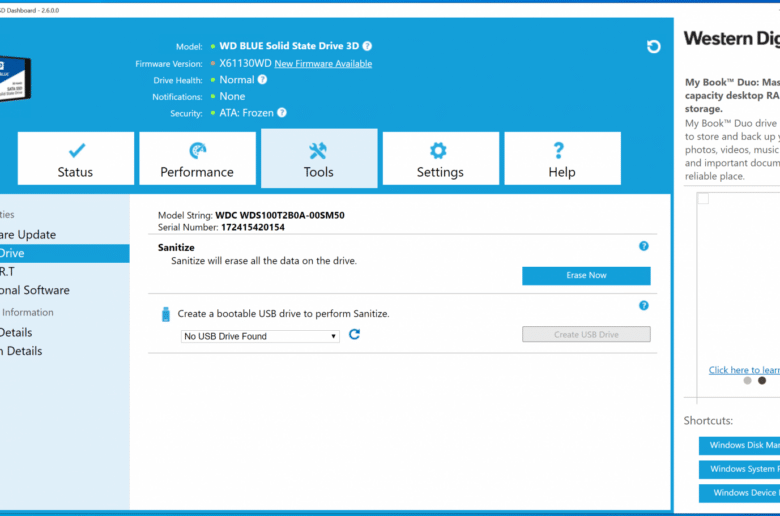The height and width of the screenshot is (516, 780).
Task: Click the Western Digital logo text
Action: [x=732, y=39]
